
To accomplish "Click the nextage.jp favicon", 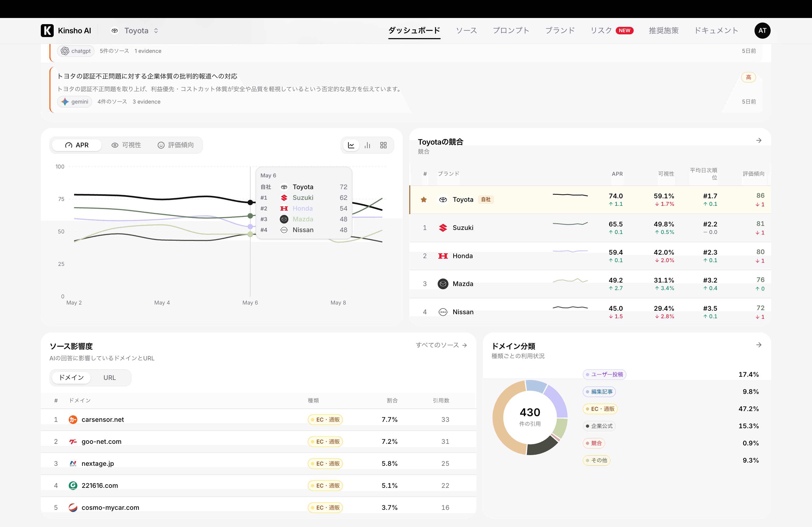I will point(73,464).
